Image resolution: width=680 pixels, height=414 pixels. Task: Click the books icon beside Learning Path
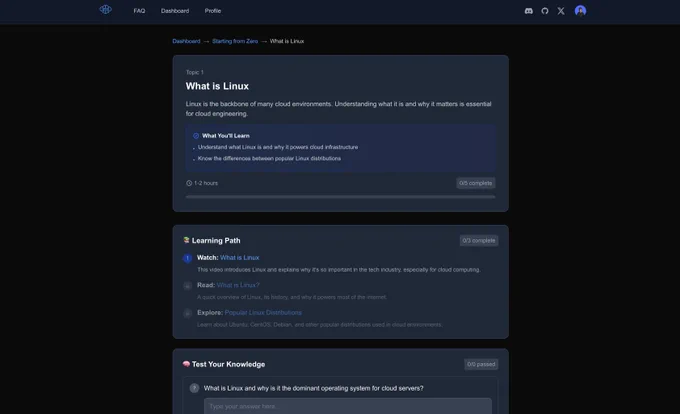click(x=186, y=240)
